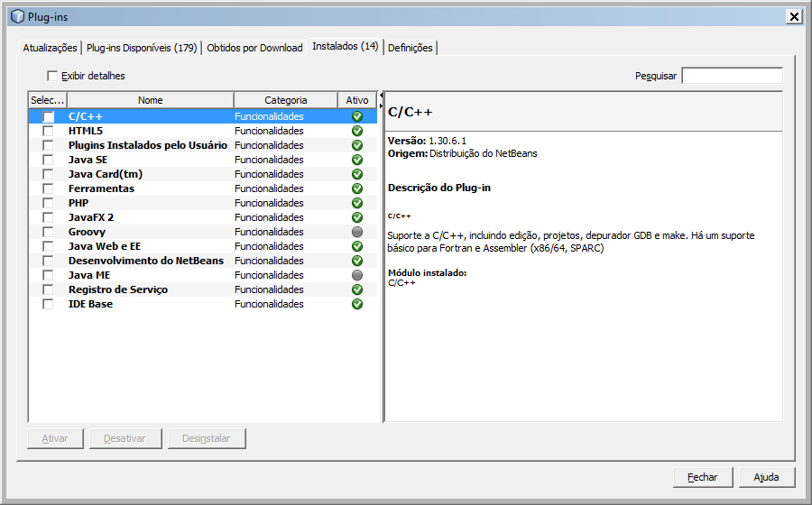Click active icon for Plugins Instalados pelo Usuário

[356, 145]
